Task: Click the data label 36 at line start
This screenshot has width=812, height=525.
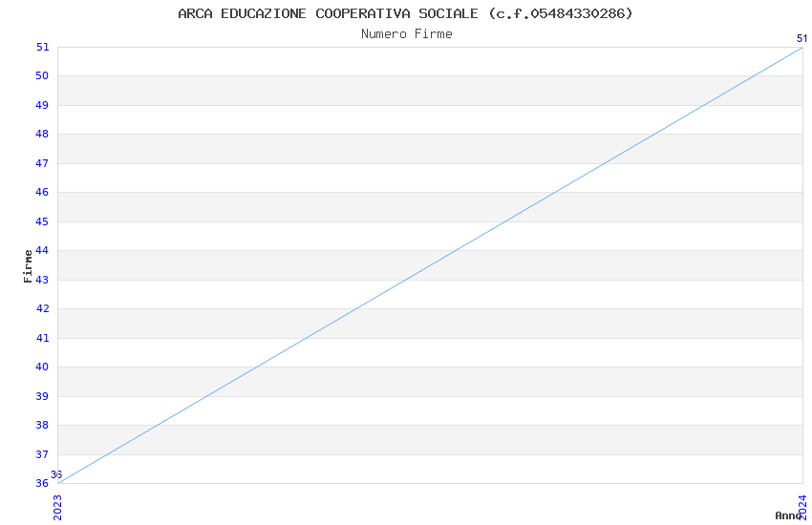Action: coord(56,474)
